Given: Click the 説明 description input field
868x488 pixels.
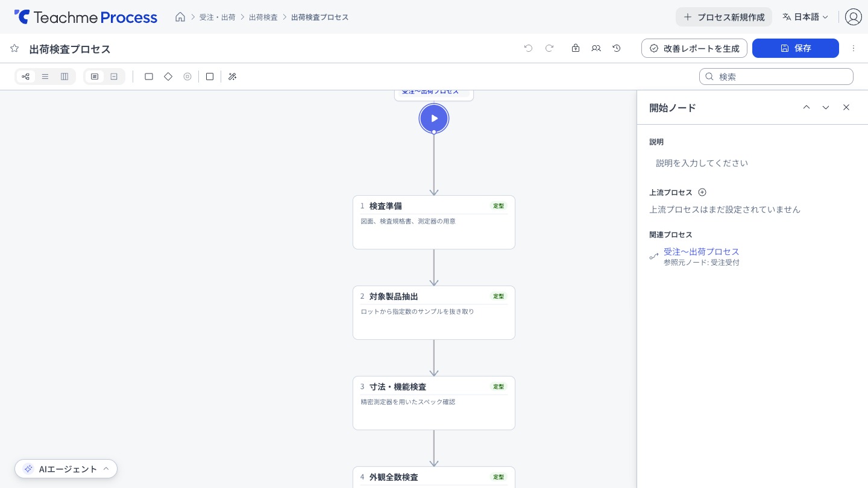Looking at the screenshot, I should 752,163.
